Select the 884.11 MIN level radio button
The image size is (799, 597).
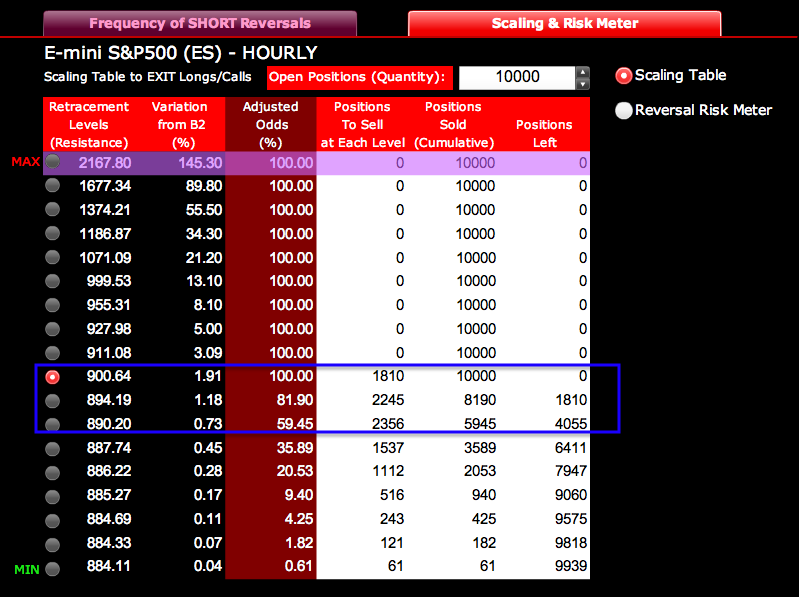click(53, 568)
